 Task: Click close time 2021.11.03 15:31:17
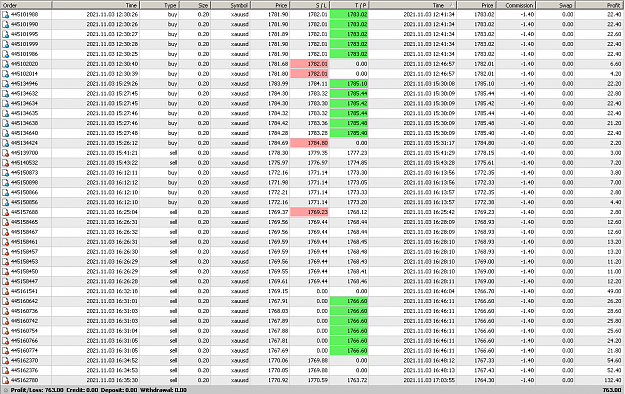click(x=429, y=143)
